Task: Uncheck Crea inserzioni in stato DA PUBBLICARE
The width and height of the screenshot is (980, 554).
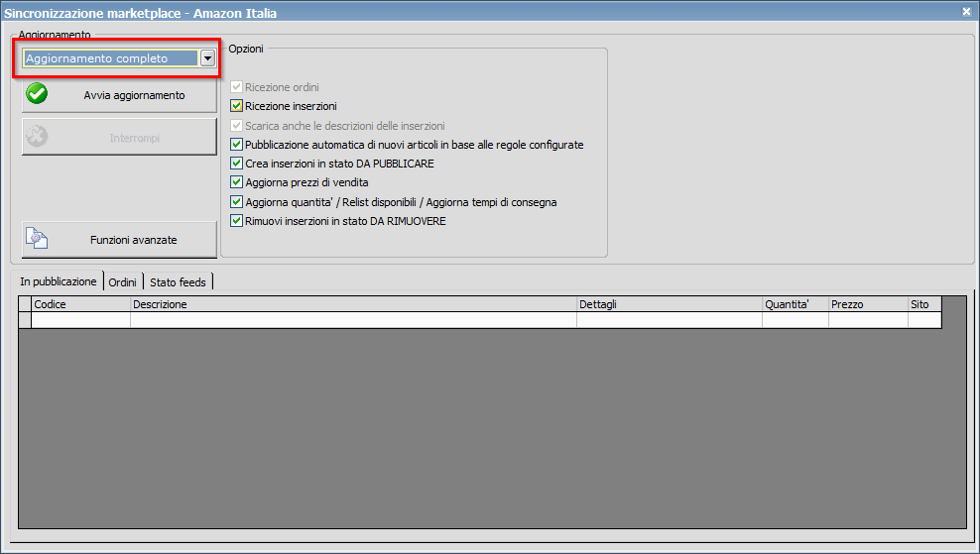Action: 236,163
